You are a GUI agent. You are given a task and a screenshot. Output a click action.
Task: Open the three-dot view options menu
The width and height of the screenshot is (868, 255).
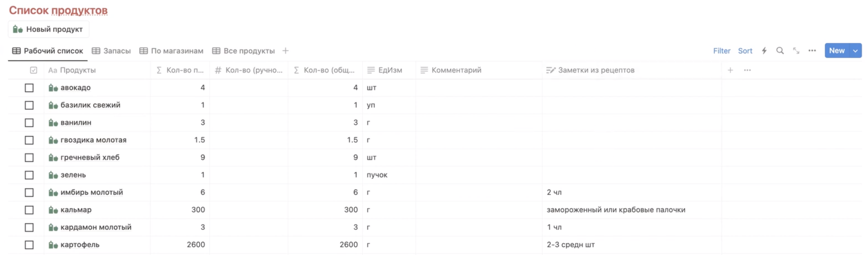pos(812,51)
